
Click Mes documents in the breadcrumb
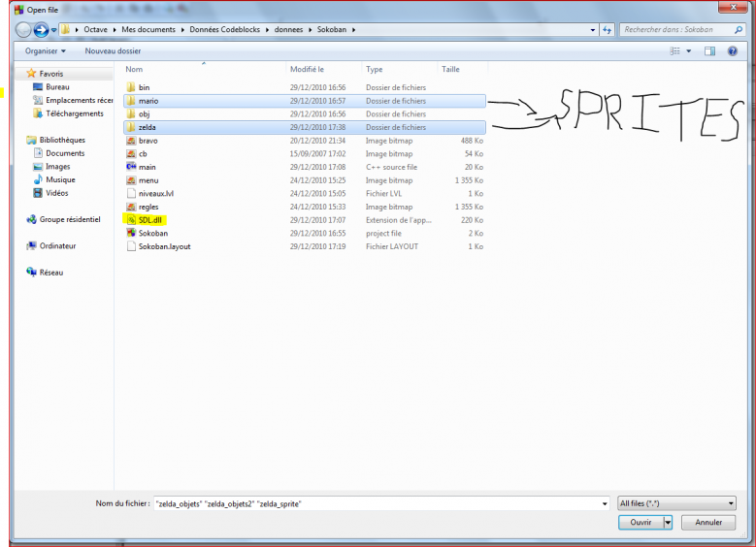pyautogui.click(x=148, y=30)
